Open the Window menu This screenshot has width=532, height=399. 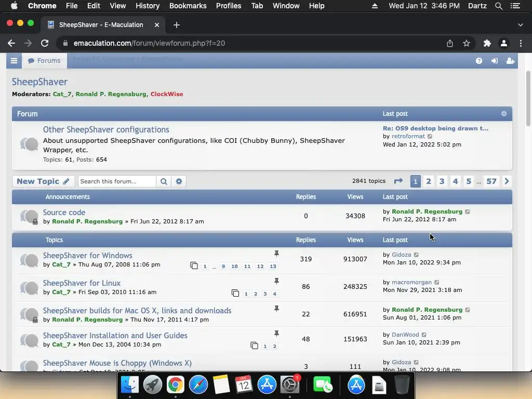[286, 6]
